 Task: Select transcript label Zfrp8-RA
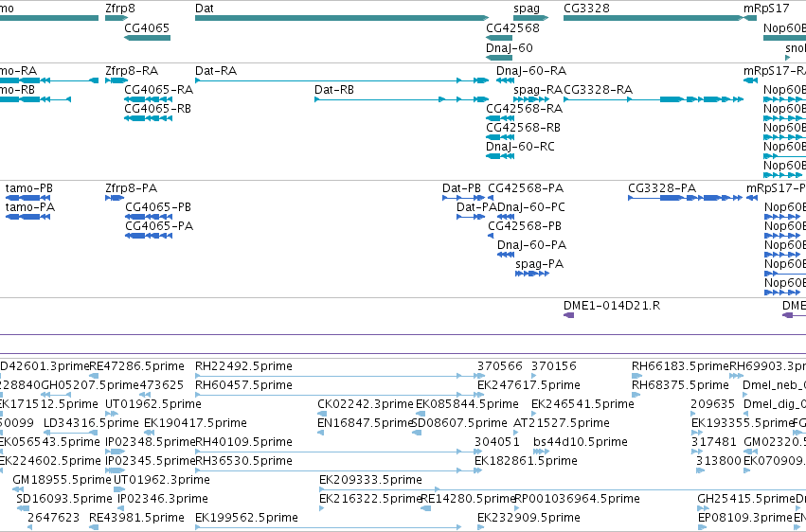[132, 71]
